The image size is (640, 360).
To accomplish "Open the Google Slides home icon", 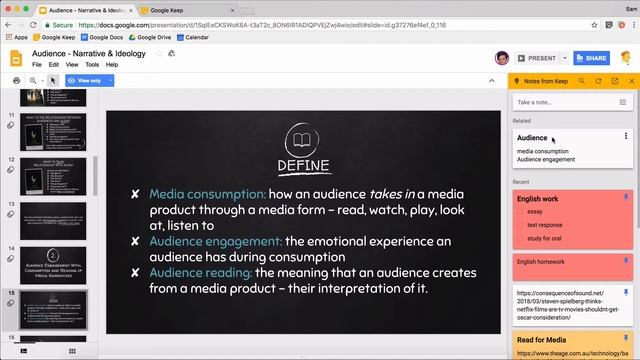I will 16,58.
